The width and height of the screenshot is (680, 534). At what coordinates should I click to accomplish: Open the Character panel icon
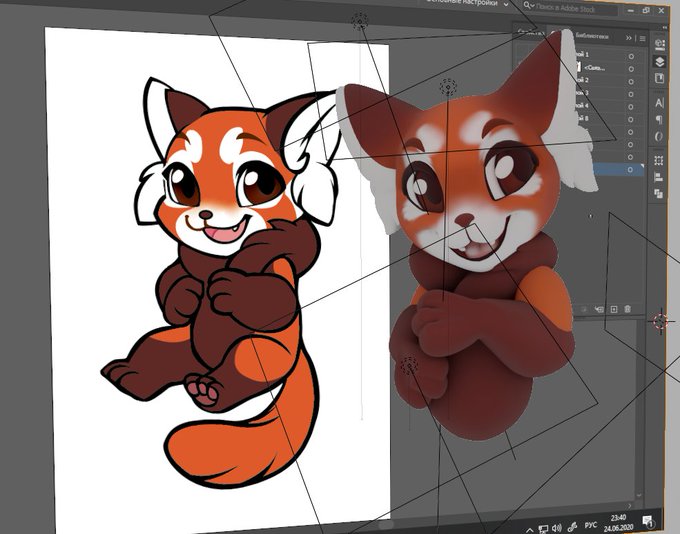pos(659,103)
